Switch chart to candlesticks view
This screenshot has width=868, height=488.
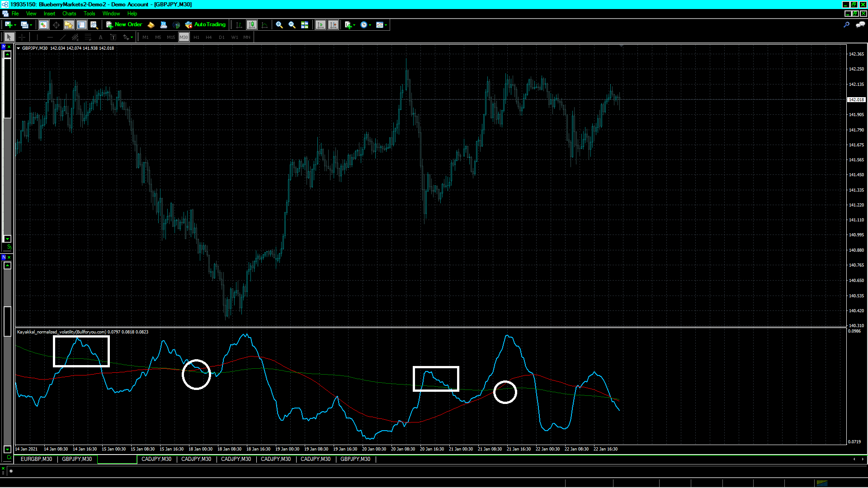pos(252,25)
